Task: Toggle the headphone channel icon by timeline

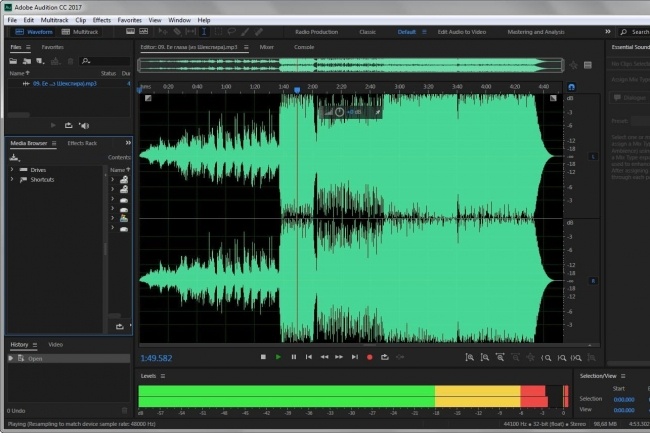Action: pyautogui.click(x=571, y=87)
